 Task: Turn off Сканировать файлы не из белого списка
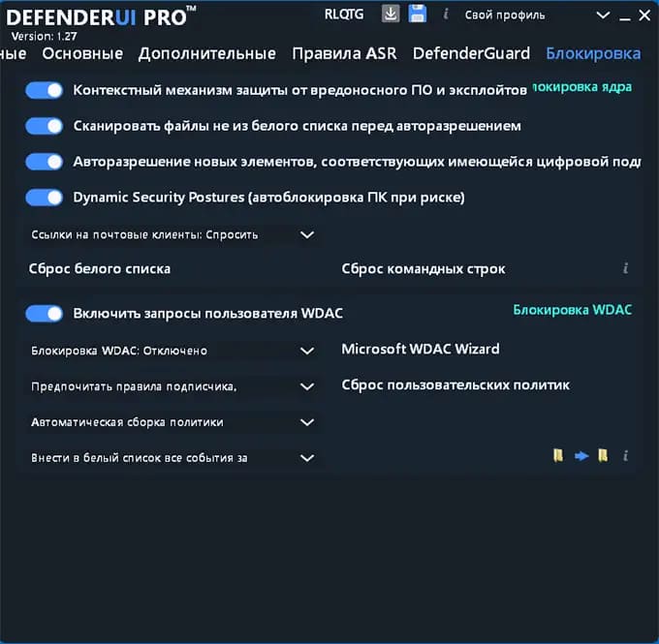pos(45,126)
